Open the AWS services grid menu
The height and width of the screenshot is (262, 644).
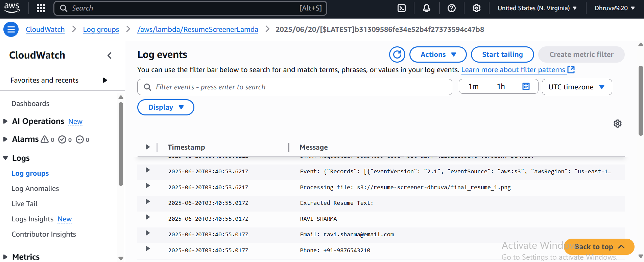(41, 8)
